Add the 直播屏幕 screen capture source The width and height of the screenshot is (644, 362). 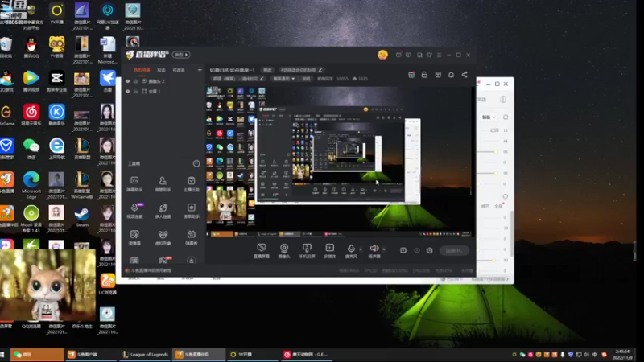(261, 250)
